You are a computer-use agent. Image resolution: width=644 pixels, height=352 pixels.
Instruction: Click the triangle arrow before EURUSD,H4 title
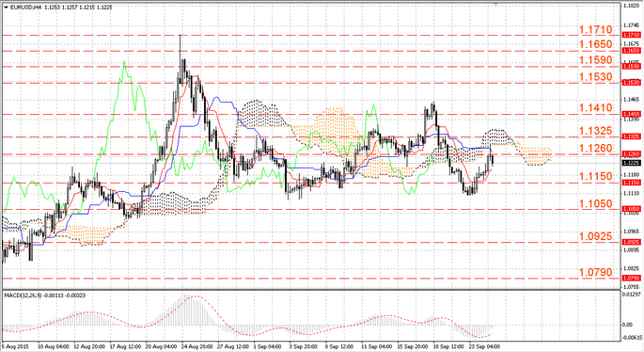click(6, 8)
